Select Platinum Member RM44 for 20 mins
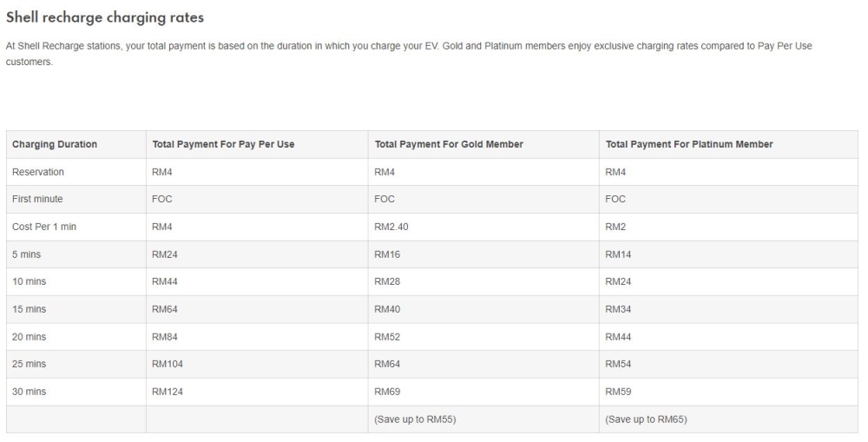Image resolution: width=868 pixels, height=442 pixels. pyautogui.click(x=618, y=337)
